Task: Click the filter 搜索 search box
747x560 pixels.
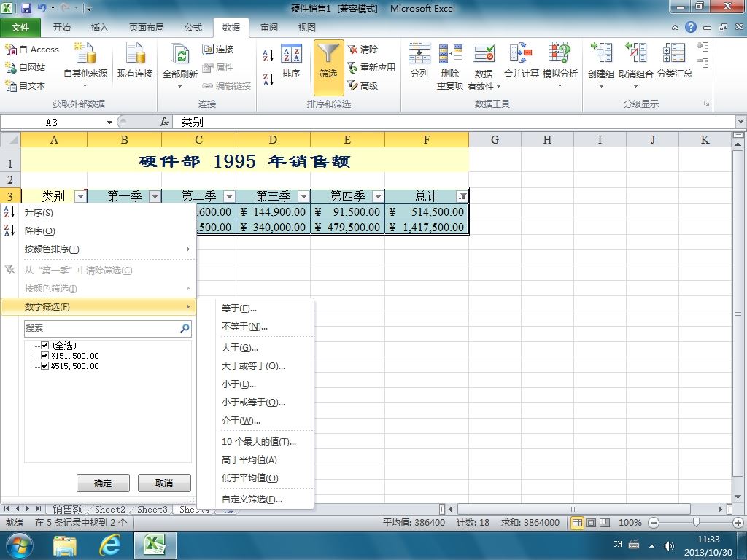Action: pyautogui.click(x=108, y=328)
